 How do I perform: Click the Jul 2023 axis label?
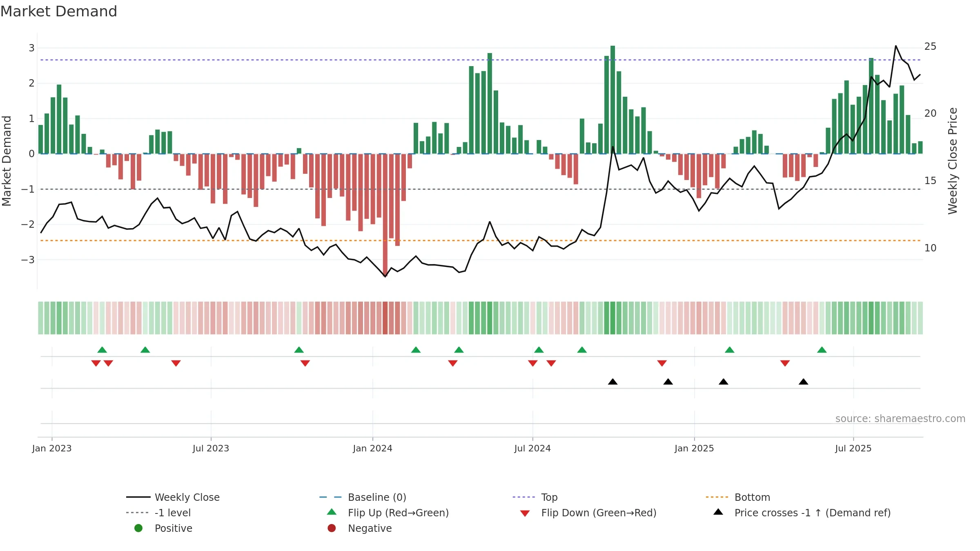coord(211,449)
